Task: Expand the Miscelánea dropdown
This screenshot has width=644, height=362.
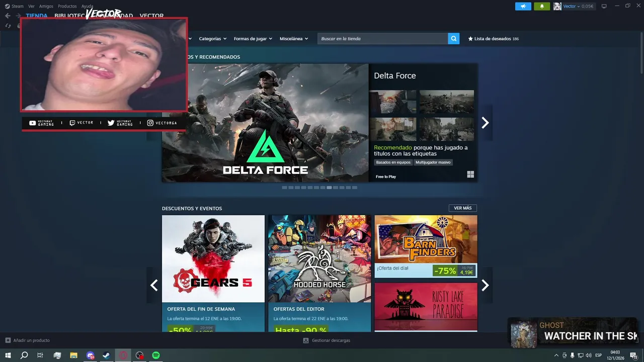Action: (x=294, y=39)
